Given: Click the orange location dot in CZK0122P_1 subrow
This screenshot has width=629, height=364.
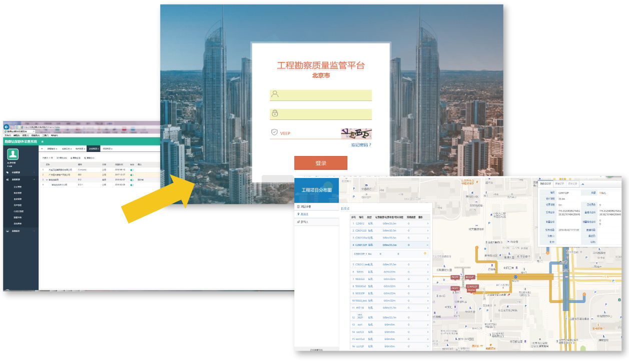Looking at the screenshot, I should pyautogui.click(x=425, y=254).
